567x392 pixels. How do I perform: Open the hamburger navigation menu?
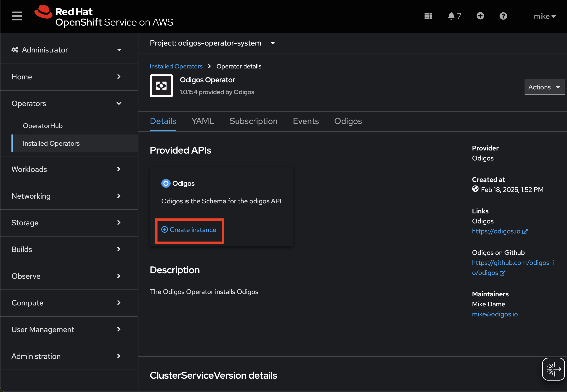pos(17,16)
